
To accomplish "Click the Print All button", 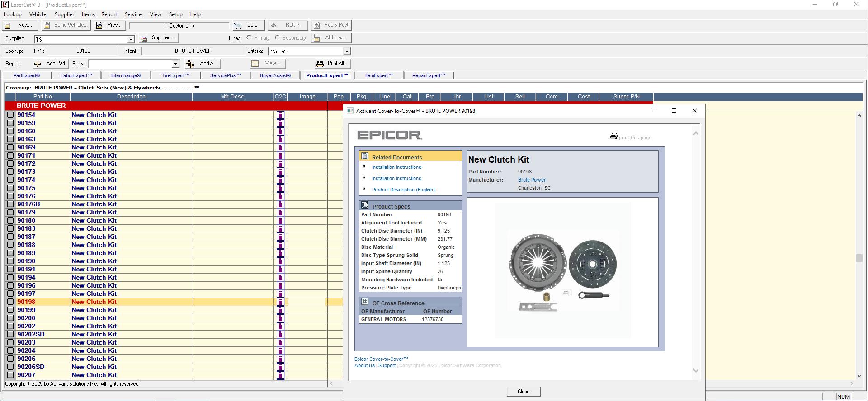I will 333,64.
